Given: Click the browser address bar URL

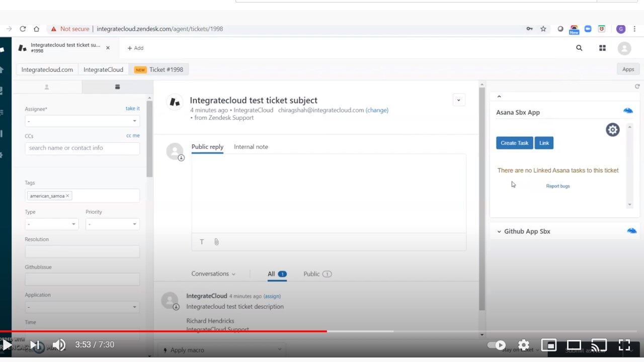Looking at the screenshot, I should [160, 29].
